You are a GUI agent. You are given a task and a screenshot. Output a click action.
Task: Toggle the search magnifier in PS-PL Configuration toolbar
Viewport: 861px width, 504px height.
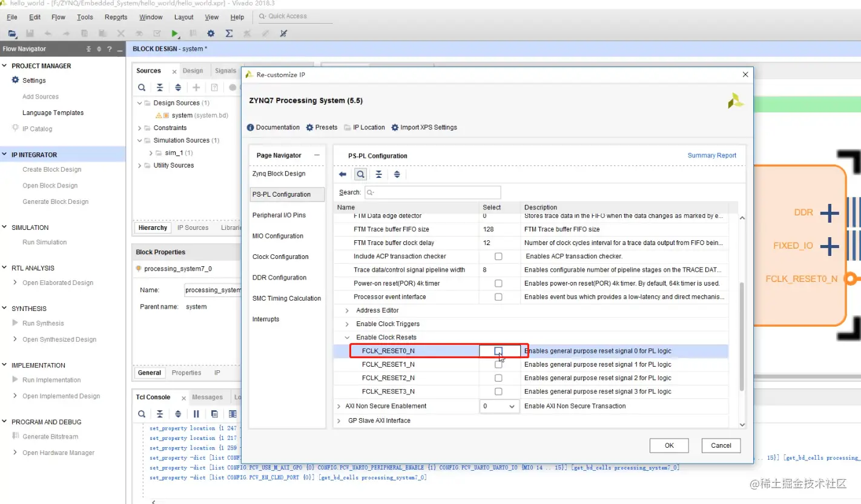360,174
